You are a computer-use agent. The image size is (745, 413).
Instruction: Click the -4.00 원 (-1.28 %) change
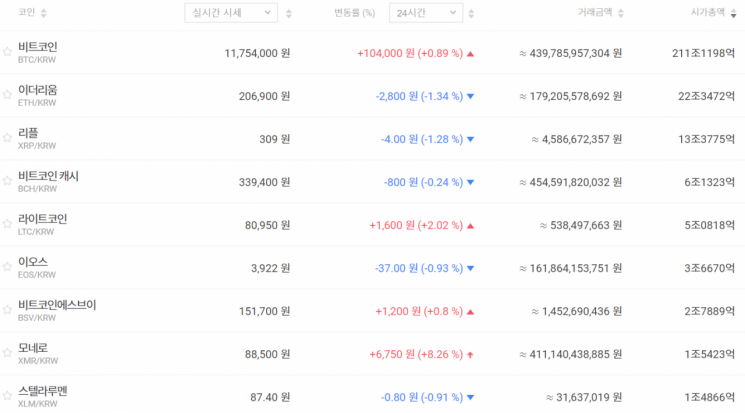pyautogui.click(x=422, y=139)
